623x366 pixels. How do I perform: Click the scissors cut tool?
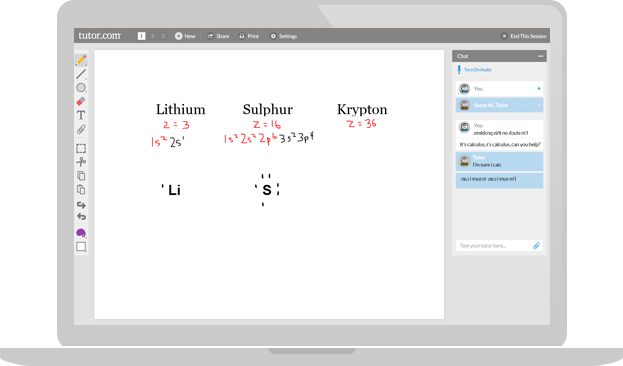(81, 162)
